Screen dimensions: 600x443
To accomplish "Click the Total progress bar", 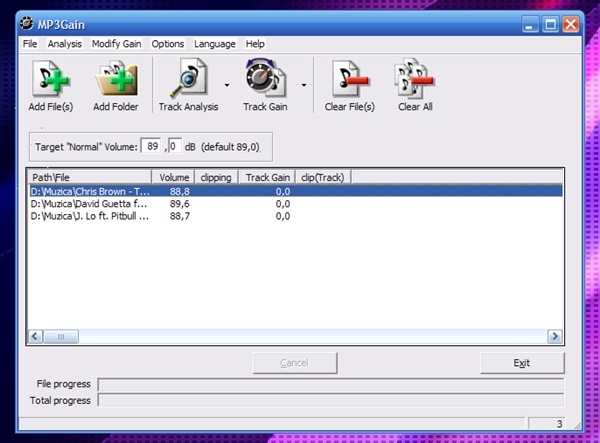I will (331, 400).
